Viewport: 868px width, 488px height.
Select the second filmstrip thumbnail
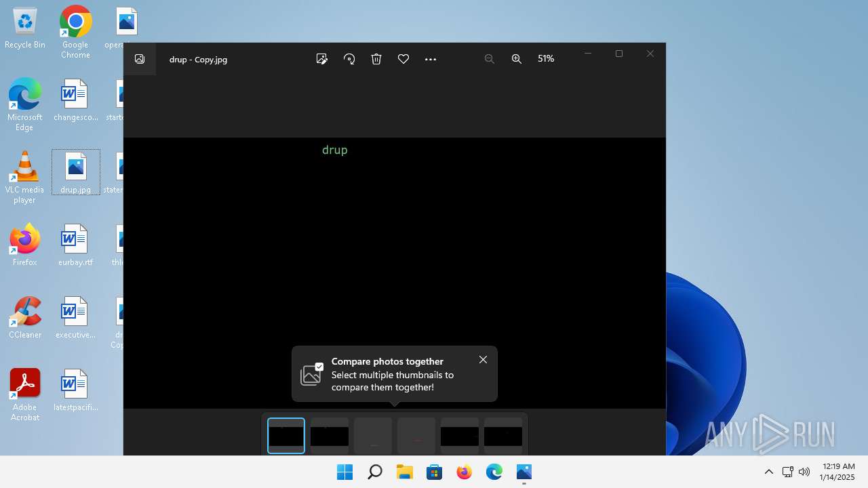click(x=330, y=435)
